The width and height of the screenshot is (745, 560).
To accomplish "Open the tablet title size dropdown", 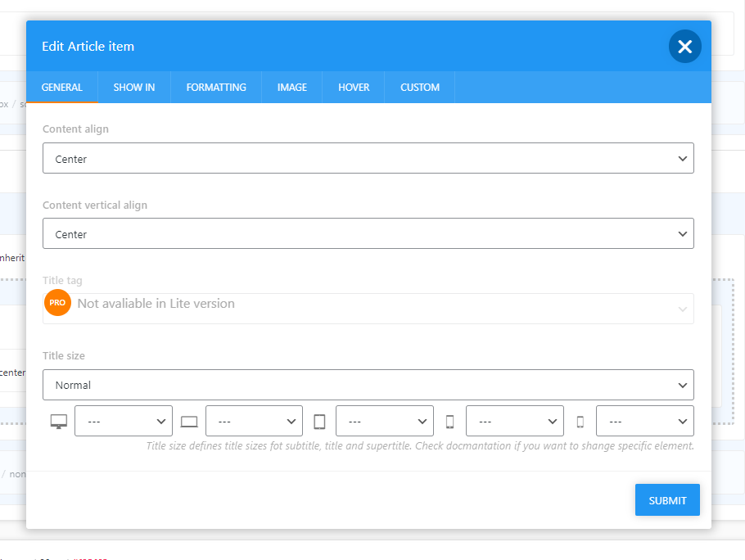I will [385, 421].
